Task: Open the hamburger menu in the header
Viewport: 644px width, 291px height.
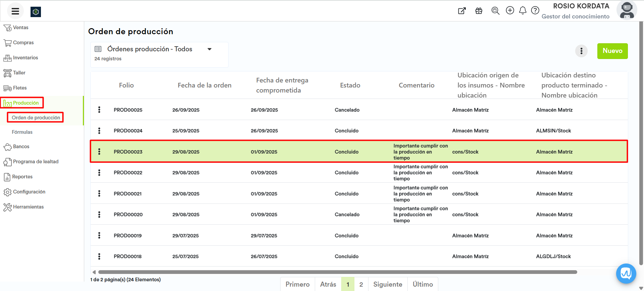Action: click(x=15, y=11)
